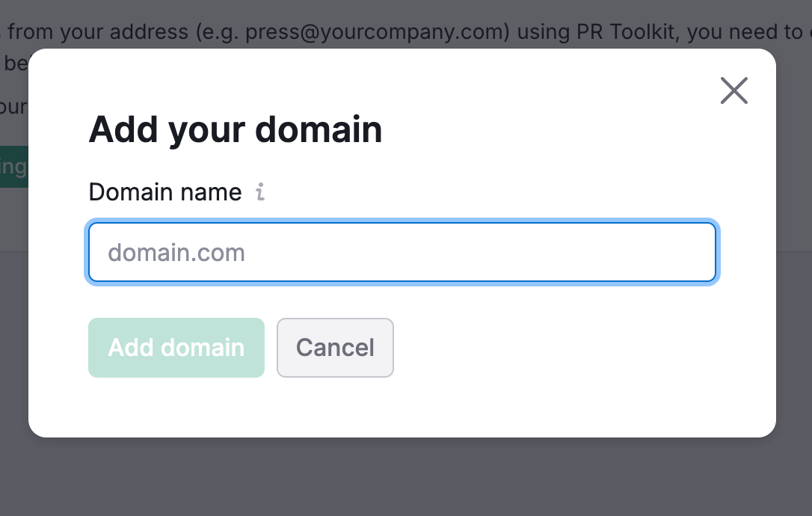Click the Domain name field label
Screen dimensions: 812x516
coord(164,192)
